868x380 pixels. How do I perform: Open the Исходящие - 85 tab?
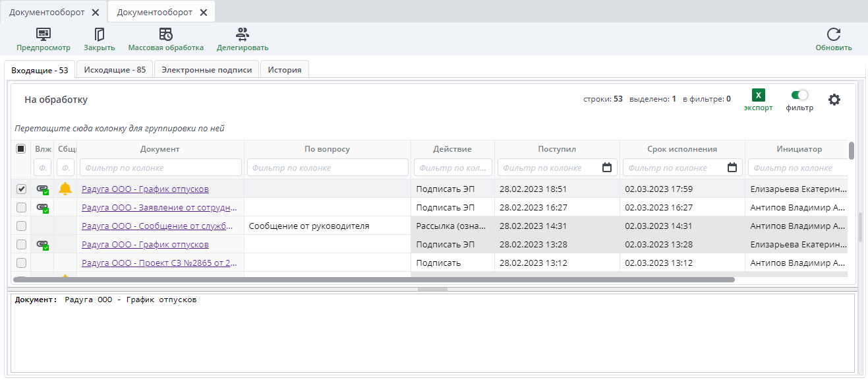115,70
